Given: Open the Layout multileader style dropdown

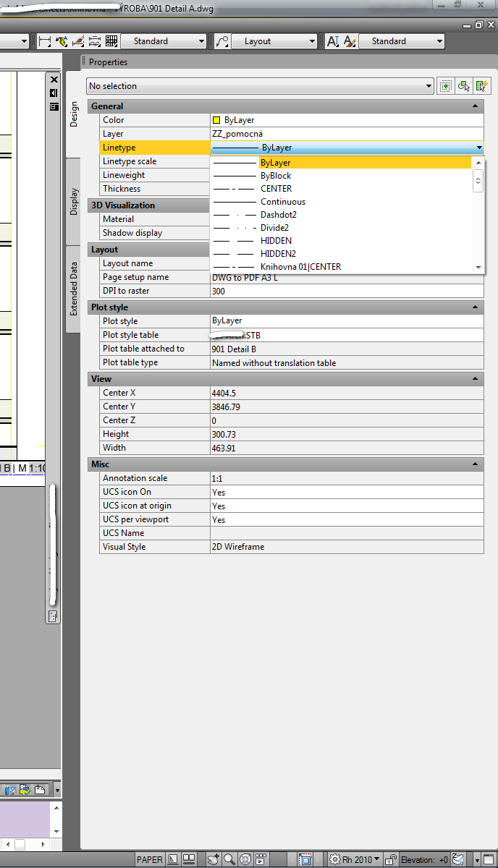Looking at the screenshot, I should [274, 41].
